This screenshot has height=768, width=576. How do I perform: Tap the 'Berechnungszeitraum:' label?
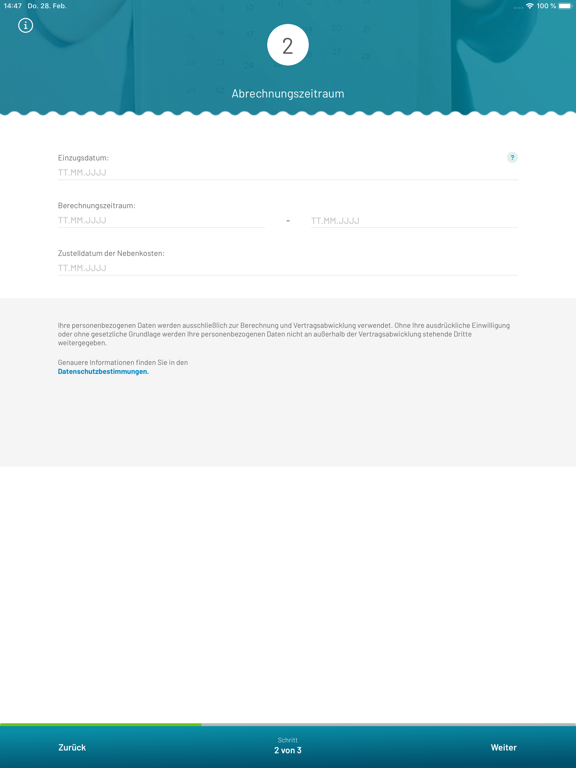(96, 206)
